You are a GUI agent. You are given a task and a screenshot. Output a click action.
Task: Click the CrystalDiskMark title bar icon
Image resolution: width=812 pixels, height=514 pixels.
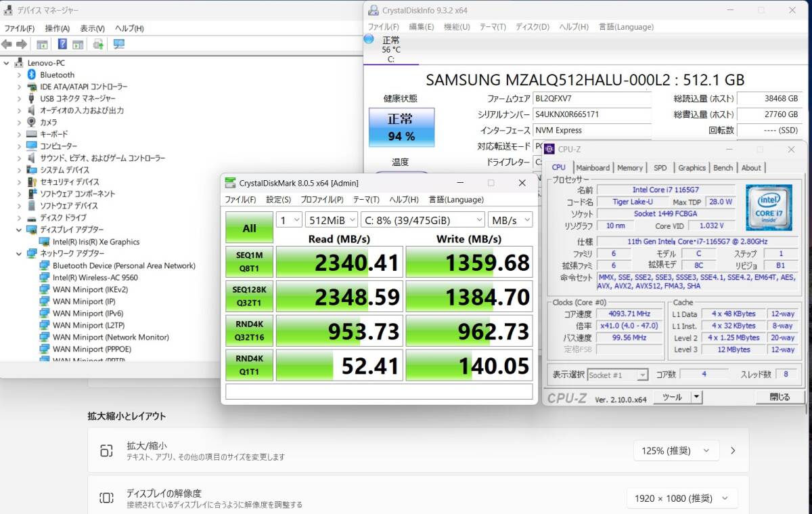231,183
